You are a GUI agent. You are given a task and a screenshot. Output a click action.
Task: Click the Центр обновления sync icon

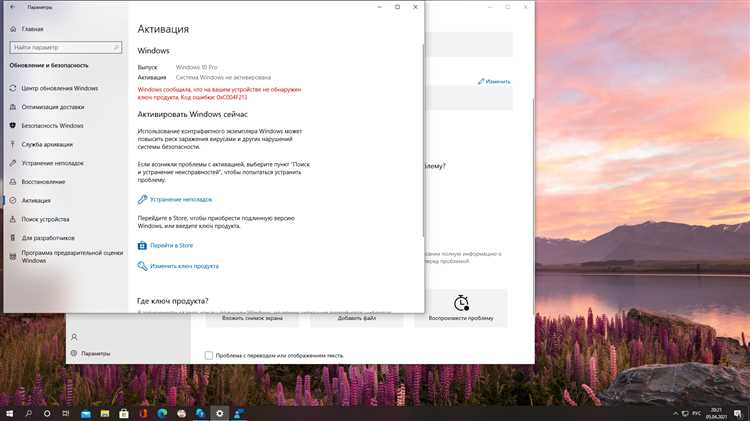pos(13,89)
